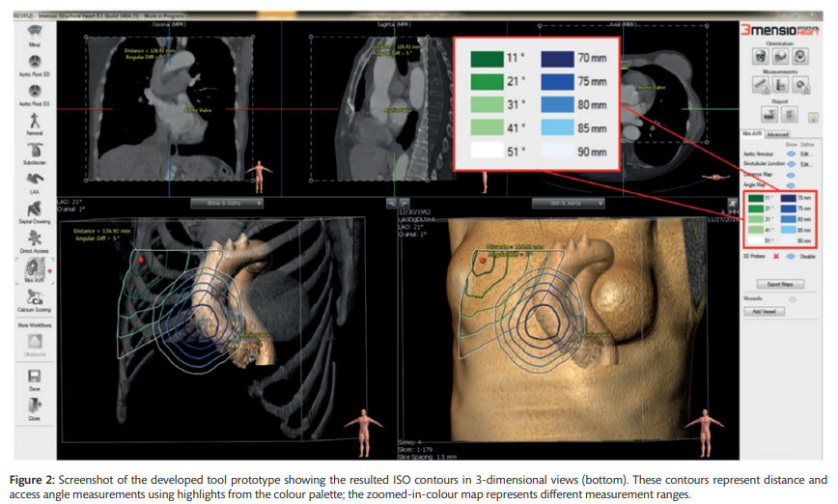
Task: Hide the Distance Map overlay
Action: coord(792,175)
